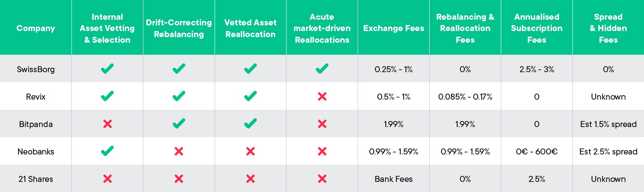Click Revix's 0.085% - 0.17% rebalancing fee
Image resolution: width=644 pixels, height=192 pixels.
pos(465,97)
